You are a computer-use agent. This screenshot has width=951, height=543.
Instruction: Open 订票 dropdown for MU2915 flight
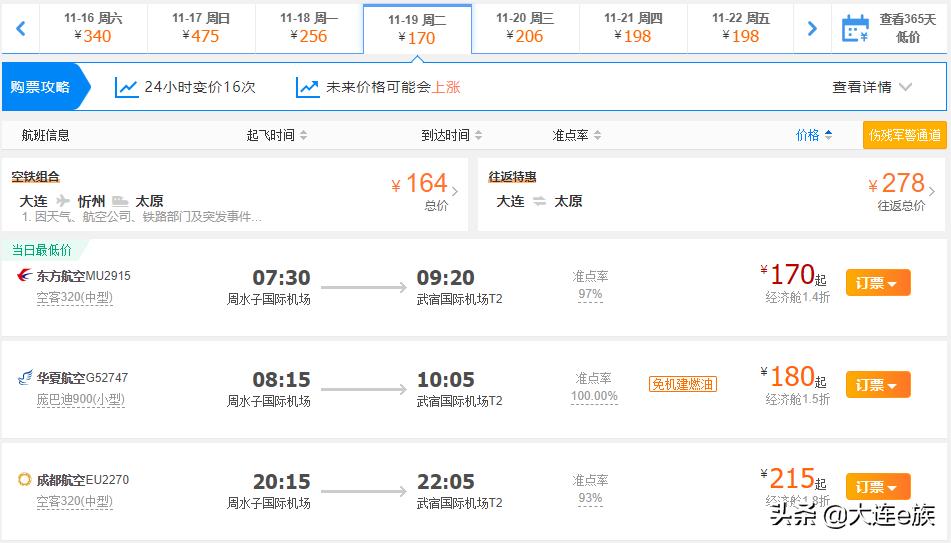click(878, 283)
